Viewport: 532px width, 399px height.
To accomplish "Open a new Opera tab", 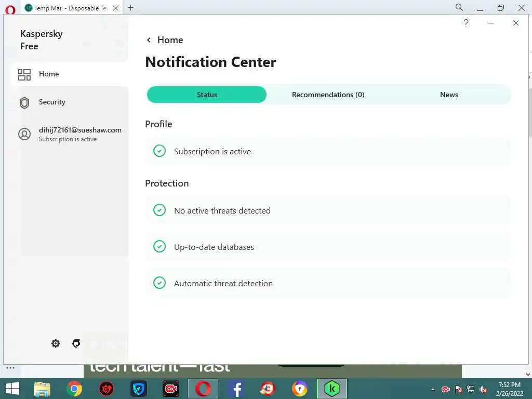I will [130, 7].
